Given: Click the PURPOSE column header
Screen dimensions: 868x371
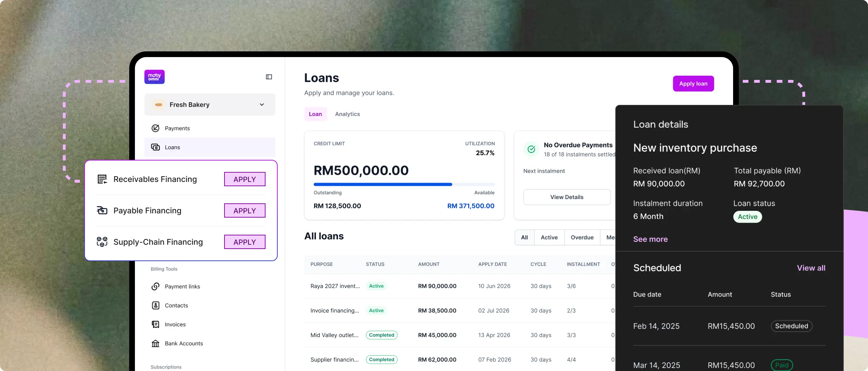Looking at the screenshot, I should tap(322, 264).
